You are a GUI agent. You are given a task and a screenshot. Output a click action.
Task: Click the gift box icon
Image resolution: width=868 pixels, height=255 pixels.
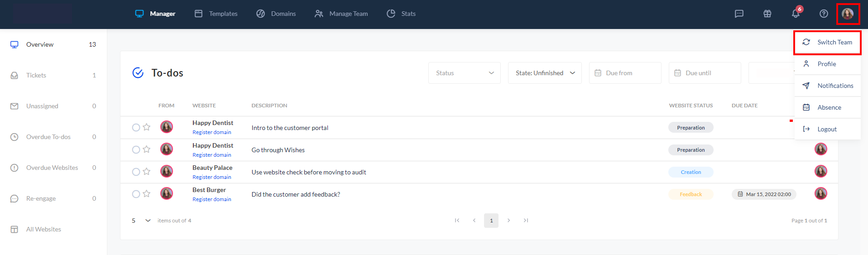pos(767,14)
